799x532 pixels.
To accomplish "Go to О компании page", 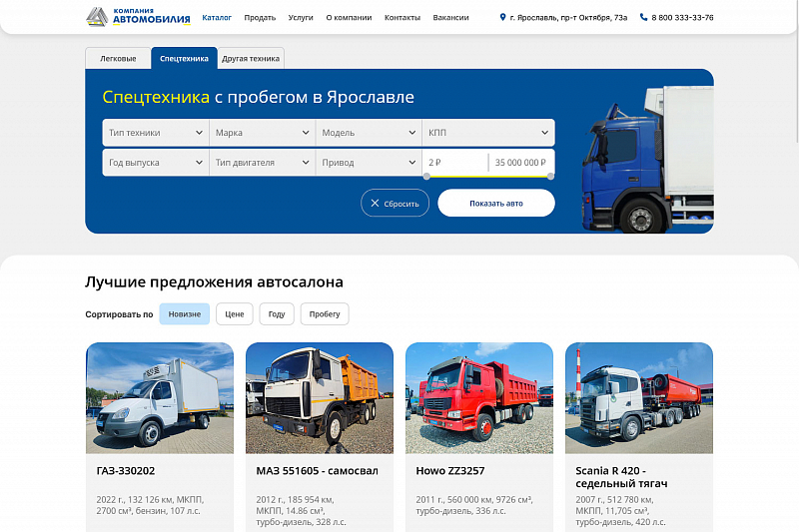I will (x=349, y=17).
